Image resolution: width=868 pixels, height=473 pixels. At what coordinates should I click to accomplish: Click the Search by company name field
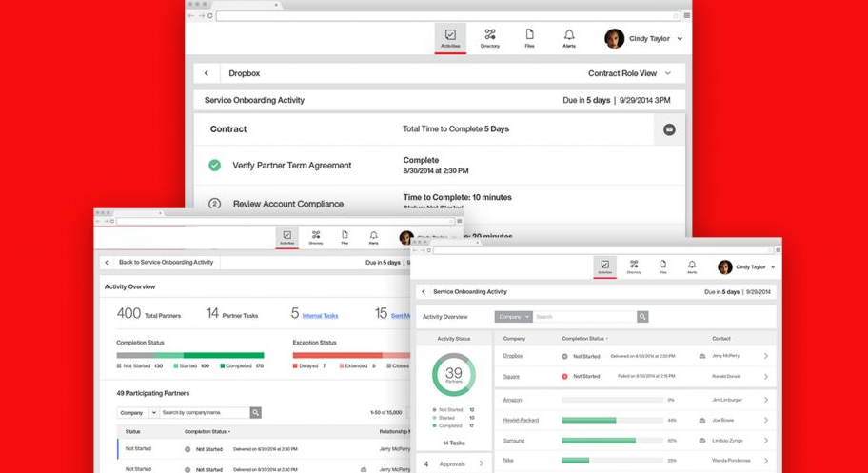pos(205,413)
